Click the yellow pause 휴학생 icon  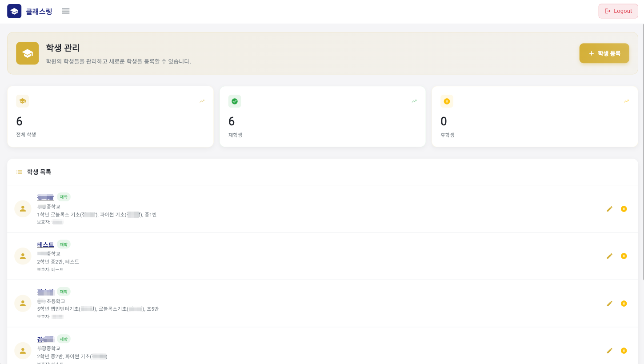(447, 101)
